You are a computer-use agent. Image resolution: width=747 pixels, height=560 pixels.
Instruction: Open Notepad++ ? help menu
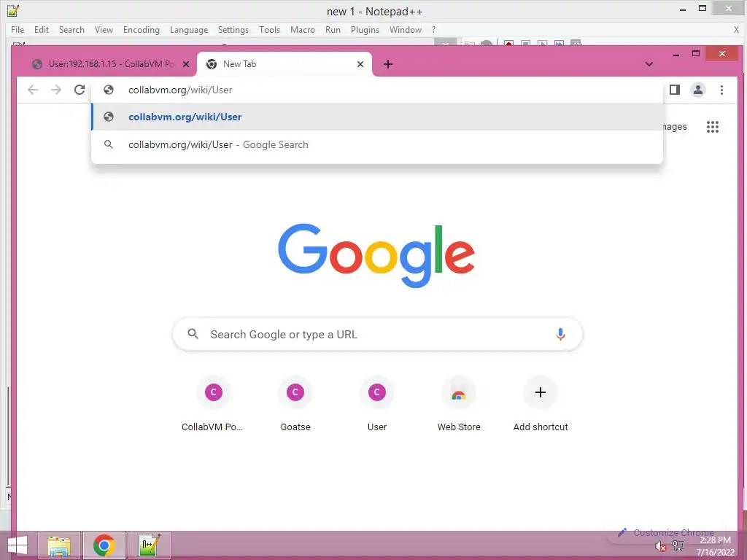pyautogui.click(x=433, y=29)
